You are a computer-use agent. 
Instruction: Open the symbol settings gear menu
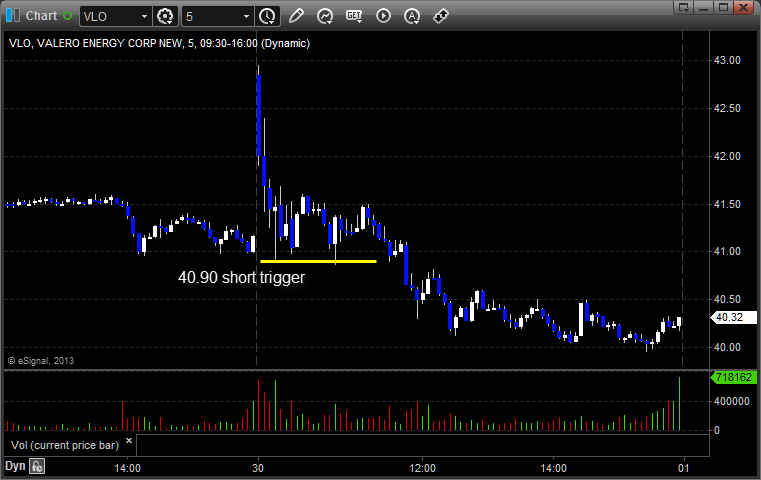[x=165, y=17]
